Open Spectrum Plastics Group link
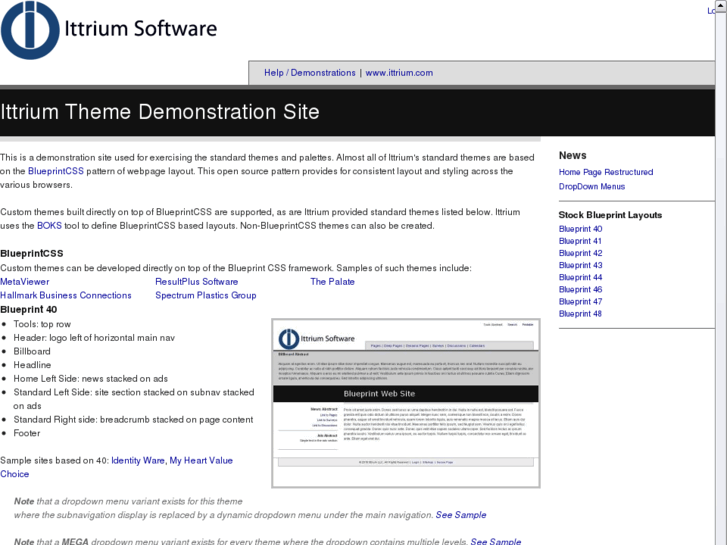 [x=206, y=295]
